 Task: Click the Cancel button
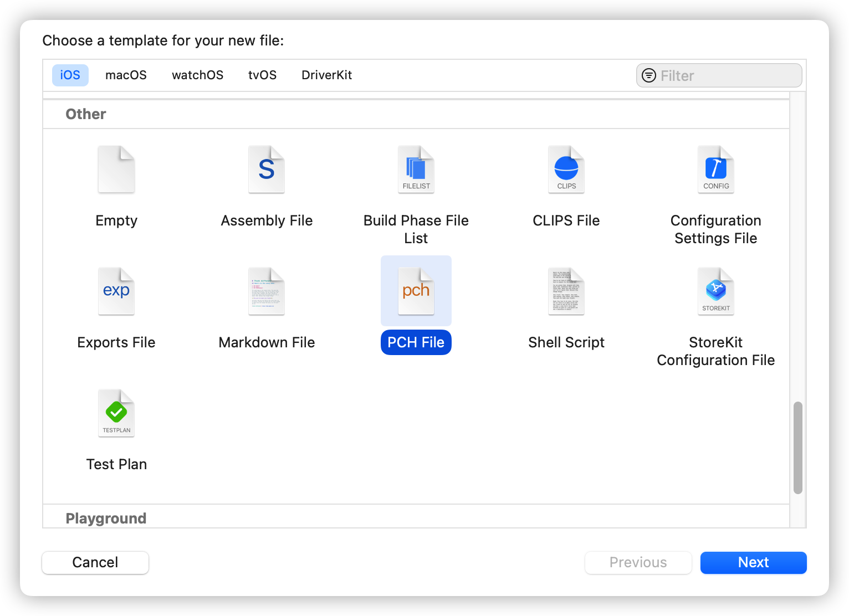(x=95, y=562)
